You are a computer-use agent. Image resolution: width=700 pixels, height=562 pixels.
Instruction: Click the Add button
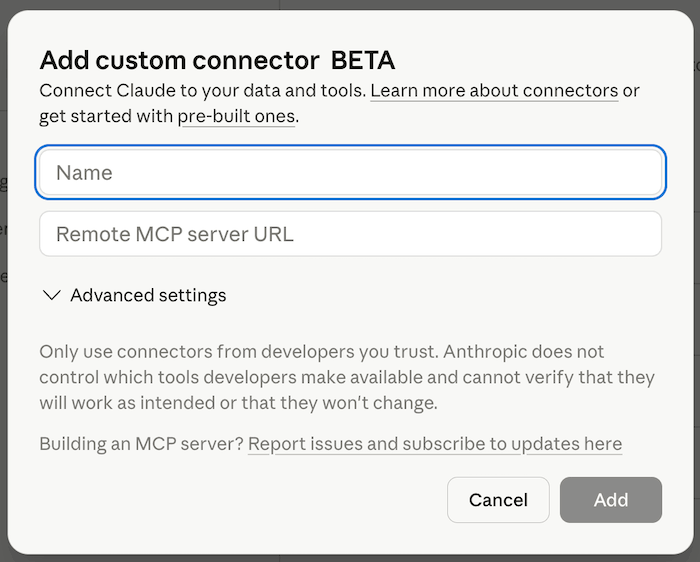(x=611, y=500)
